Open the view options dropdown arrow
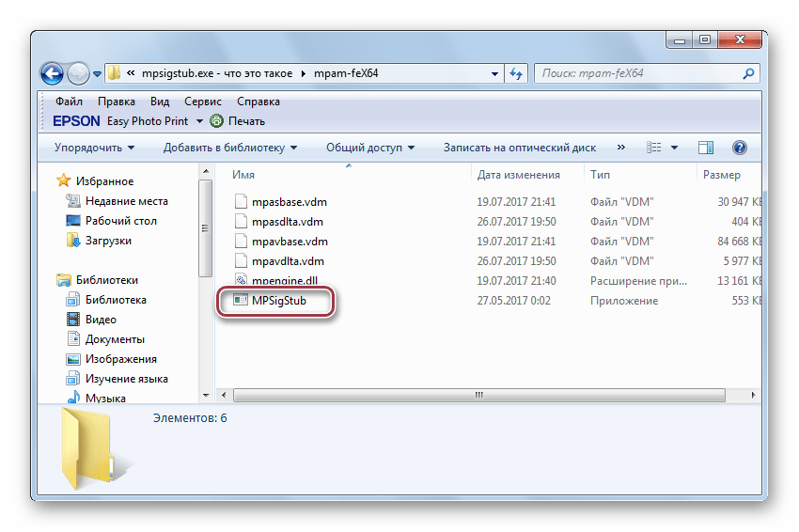 point(674,148)
